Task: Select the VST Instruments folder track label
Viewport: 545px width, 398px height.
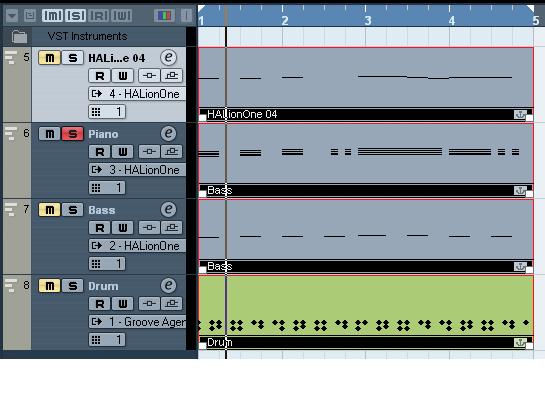Action: click(x=88, y=36)
